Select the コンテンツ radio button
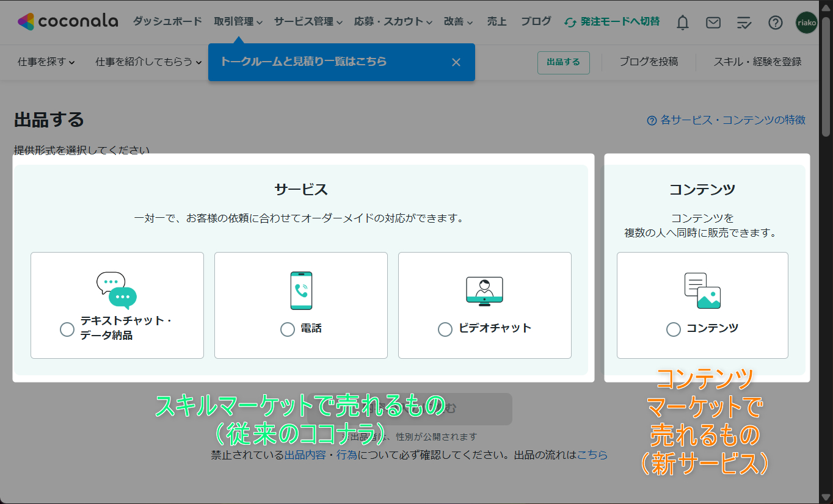Screen dimensions: 833x504 tap(674, 329)
